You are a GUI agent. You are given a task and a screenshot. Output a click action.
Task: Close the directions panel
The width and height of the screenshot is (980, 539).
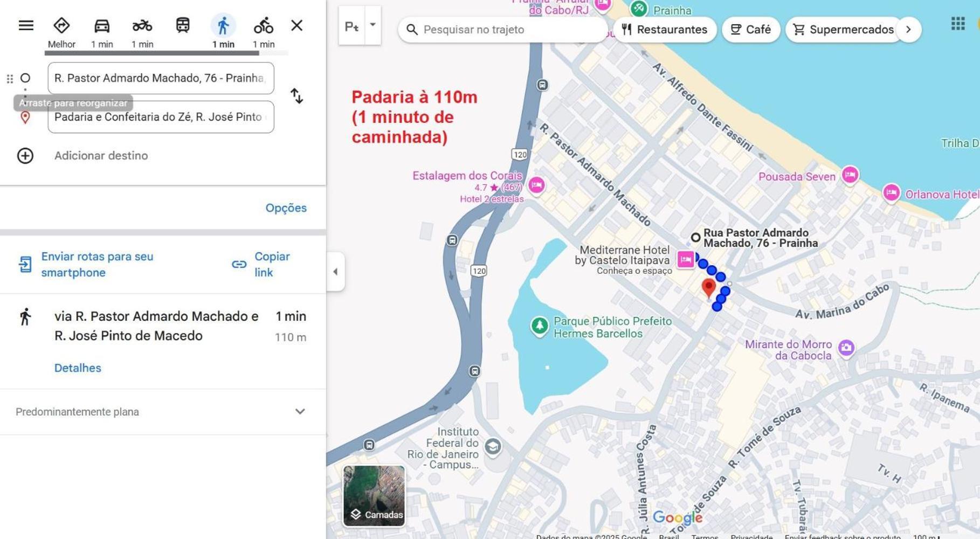click(296, 25)
